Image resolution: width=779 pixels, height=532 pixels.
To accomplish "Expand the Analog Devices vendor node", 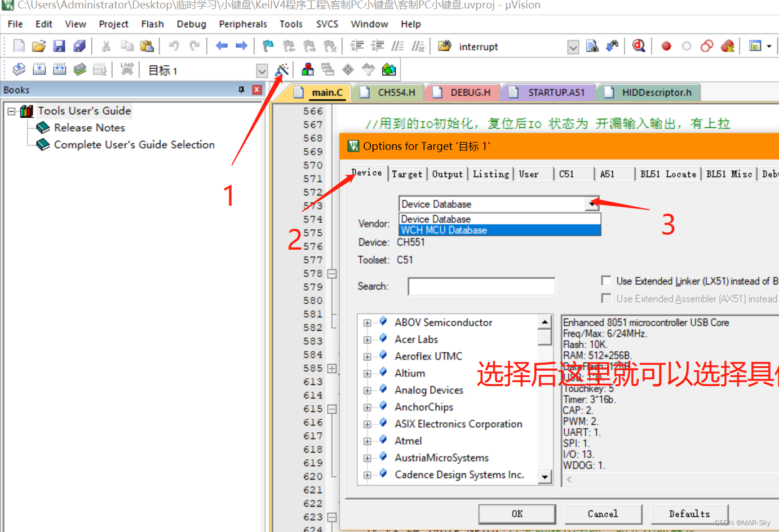I will (368, 391).
